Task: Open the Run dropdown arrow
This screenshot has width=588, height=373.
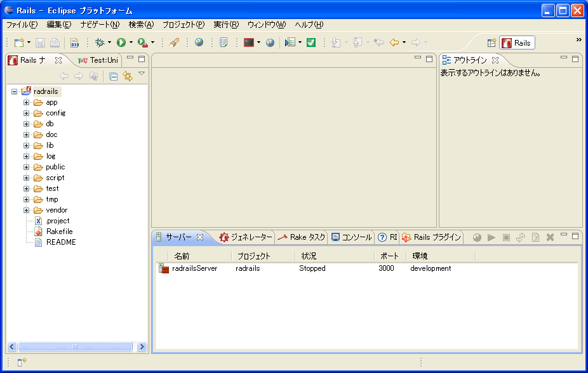Action: tap(131, 43)
